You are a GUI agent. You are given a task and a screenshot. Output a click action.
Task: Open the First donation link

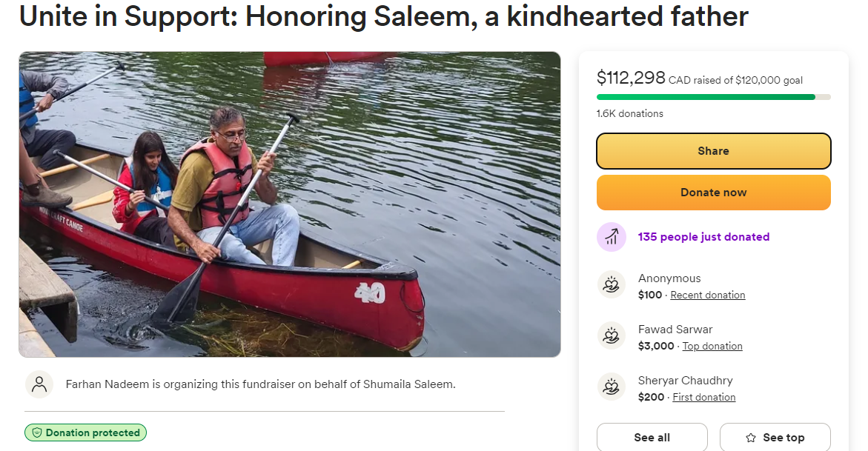[703, 397]
